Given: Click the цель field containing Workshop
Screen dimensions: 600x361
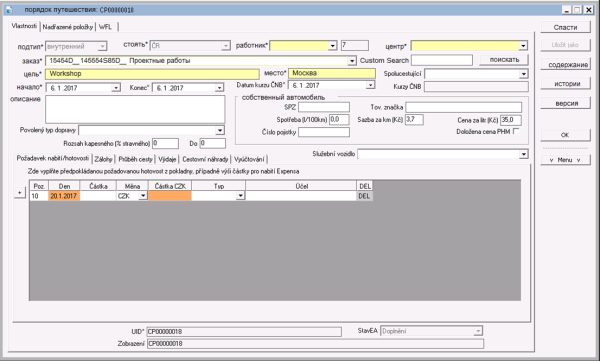Looking at the screenshot, I should tap(152, 74).
